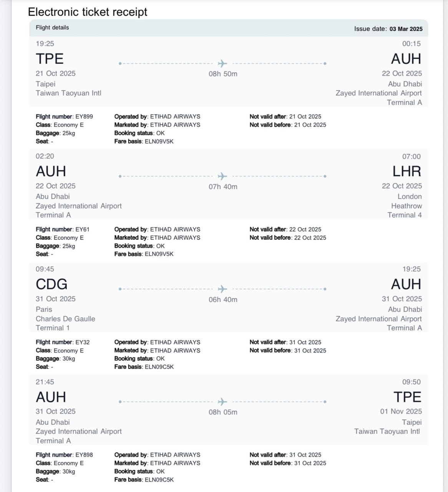Click the LHR destination airport code
Screen dimensions: 448x492
407,171
